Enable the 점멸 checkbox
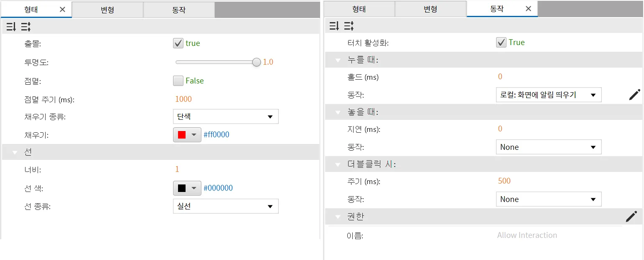Viewport: 644px width, 260px height. [178, 81]
